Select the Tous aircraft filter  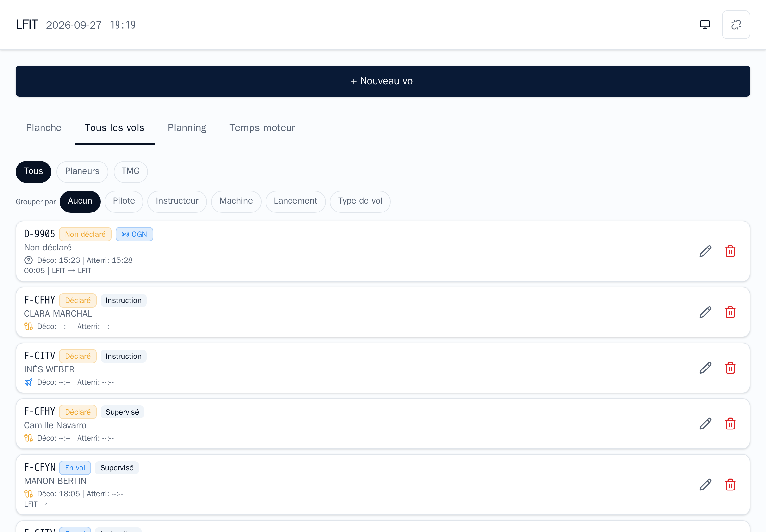coord(33,172)
